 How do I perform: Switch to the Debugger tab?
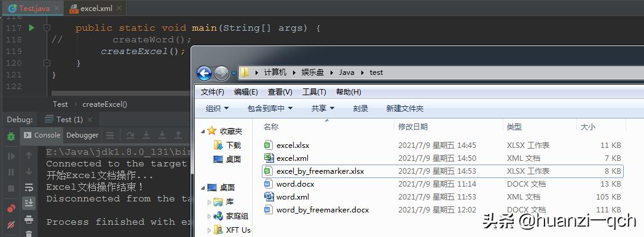(x=82, y=135)
